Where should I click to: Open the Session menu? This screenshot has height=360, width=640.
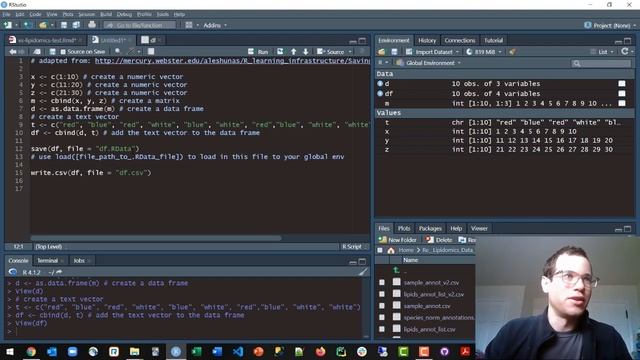(87, 14)
